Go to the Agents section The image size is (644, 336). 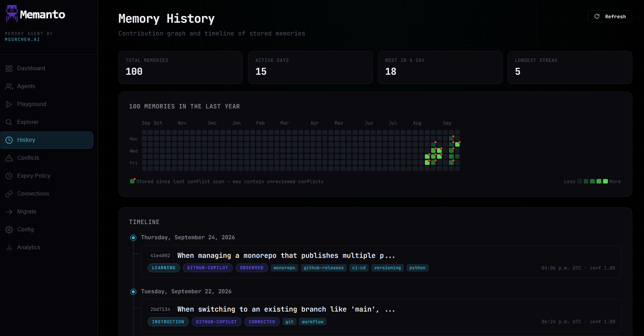pyautogui.click(x=46, y=86)
